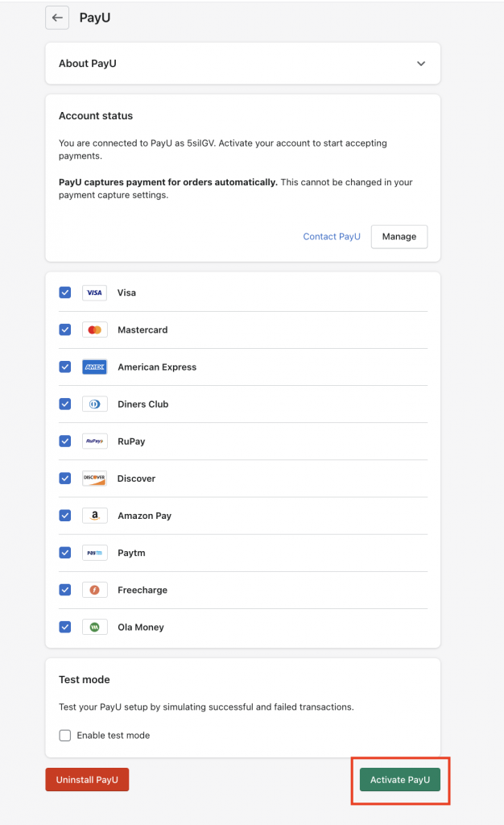Click the Enable test mode label

[x=114, y=736]
